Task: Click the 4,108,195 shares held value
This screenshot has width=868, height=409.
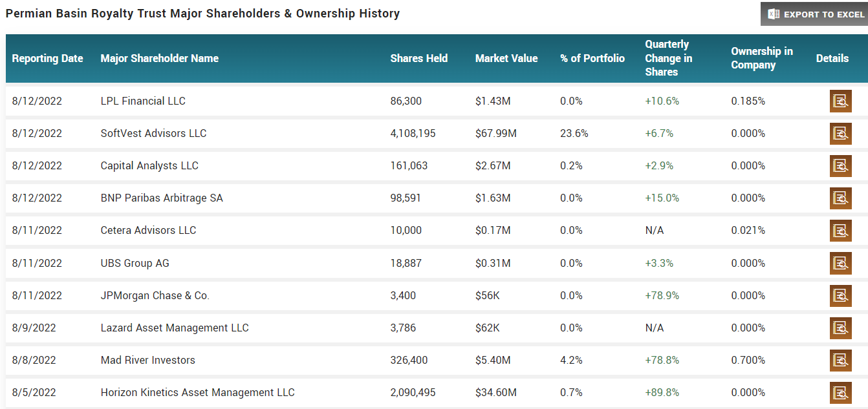Action: tap(413, 133)
